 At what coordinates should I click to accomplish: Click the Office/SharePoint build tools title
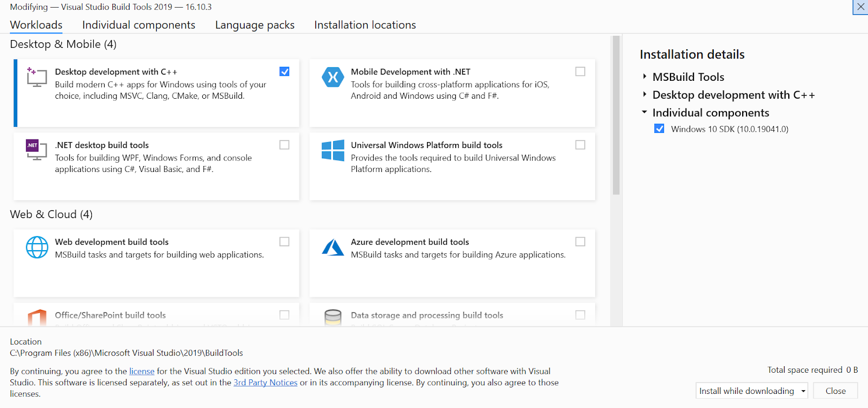(110, 315)
